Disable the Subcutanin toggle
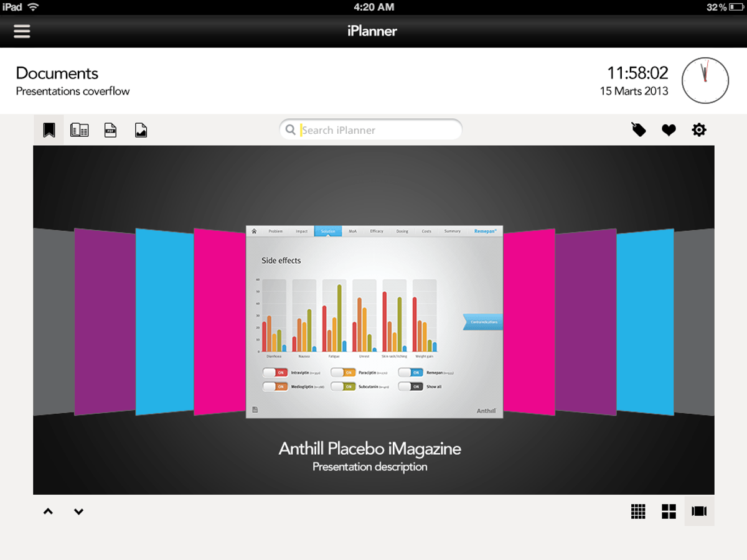 pos(346,386)
